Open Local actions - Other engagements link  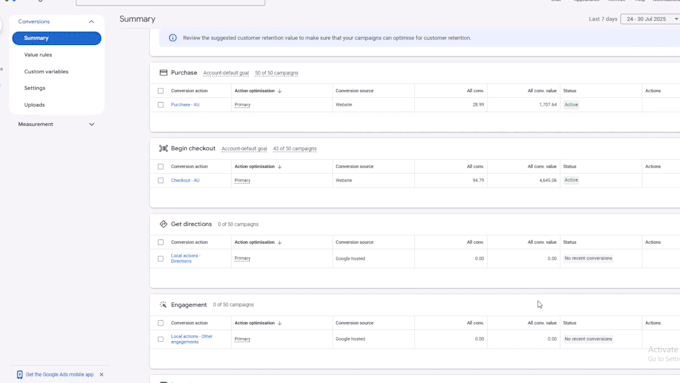(x=192, y=339)
